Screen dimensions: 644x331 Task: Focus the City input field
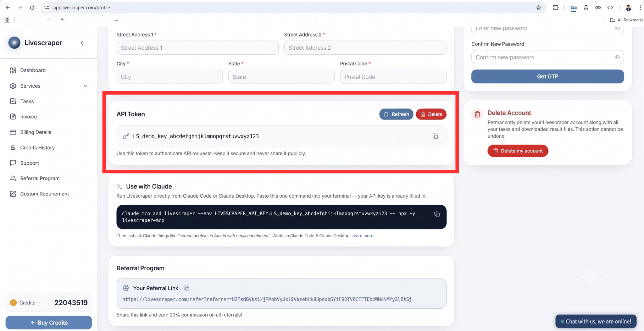coord(169,77)
